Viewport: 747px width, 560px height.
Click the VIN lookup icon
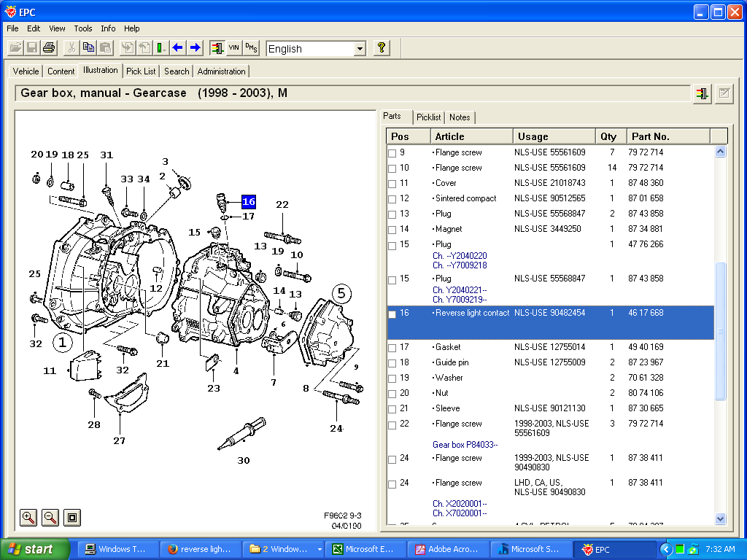point(234,47)
